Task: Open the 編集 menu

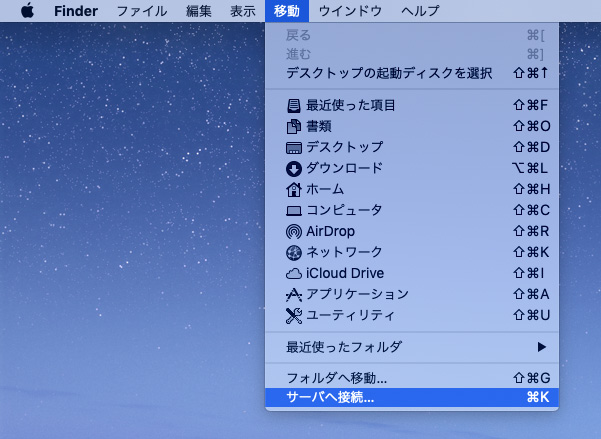Action: tap(199, 11)
